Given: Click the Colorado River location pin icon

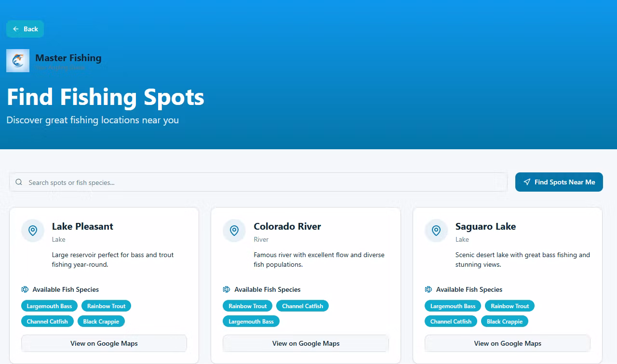Looking at the screenshot, I should (x=234, y=231).
